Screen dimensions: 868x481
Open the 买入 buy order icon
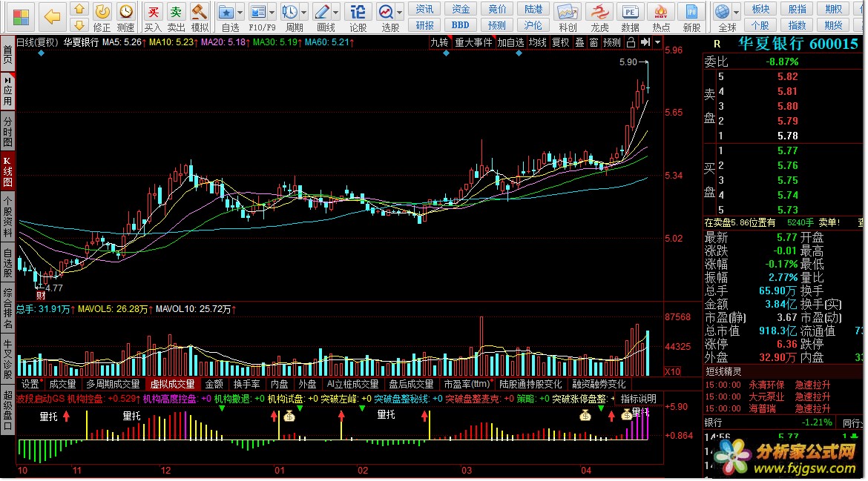pyautogui.click(x=153, y=18)
